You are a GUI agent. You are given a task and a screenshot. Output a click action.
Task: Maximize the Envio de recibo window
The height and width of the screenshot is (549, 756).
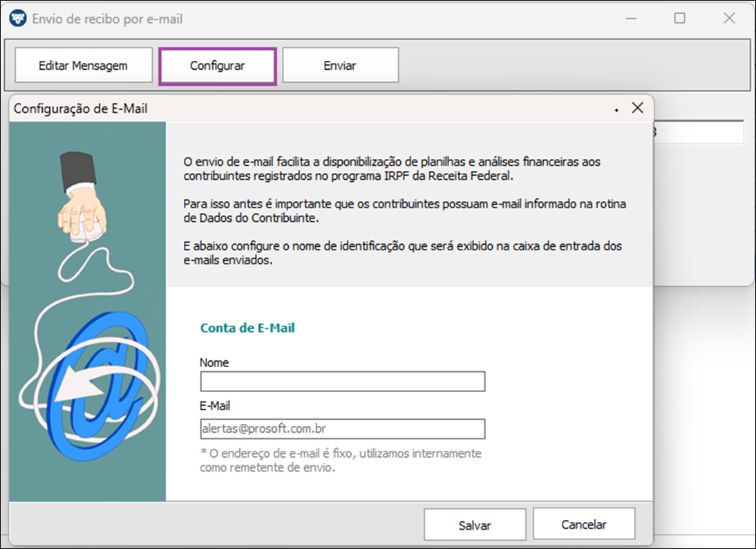(680, 19)
